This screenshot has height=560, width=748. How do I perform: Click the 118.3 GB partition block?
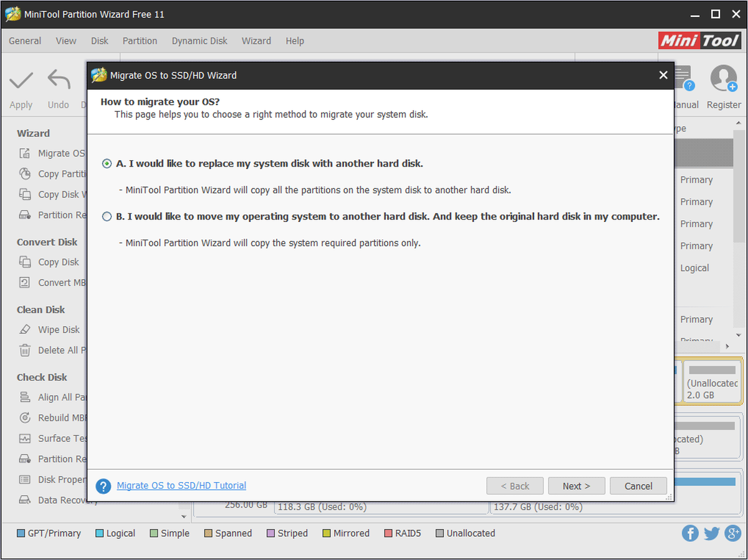coord(381,507)
